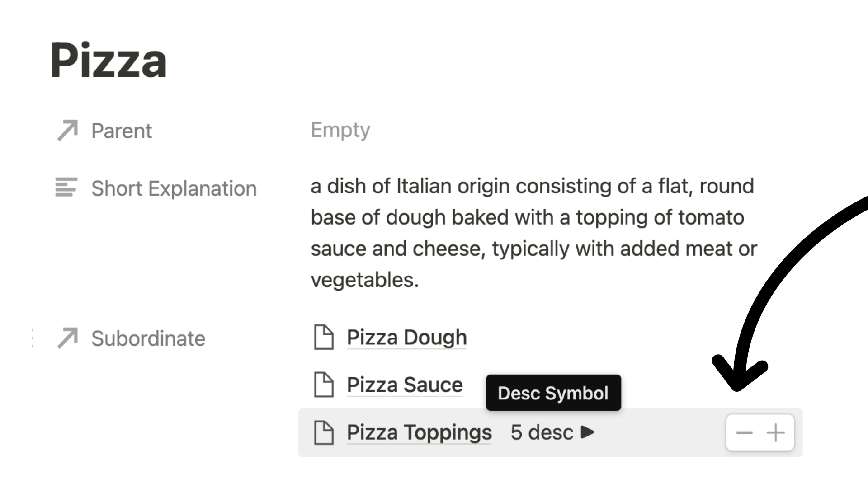The image size is (868, 488).
Task: Click the Subordinate property label
Action: point(148,338)
